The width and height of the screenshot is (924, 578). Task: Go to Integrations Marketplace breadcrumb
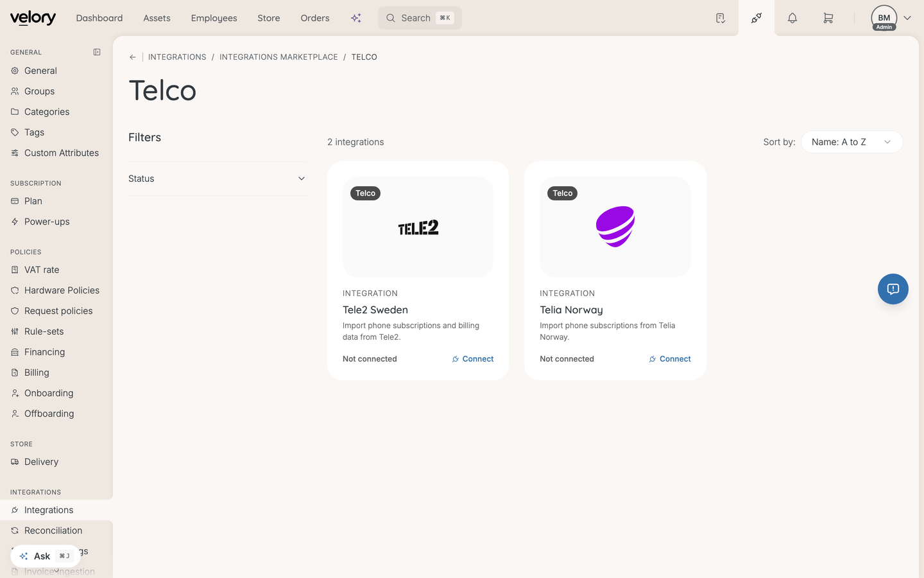(x=278, y=57)
